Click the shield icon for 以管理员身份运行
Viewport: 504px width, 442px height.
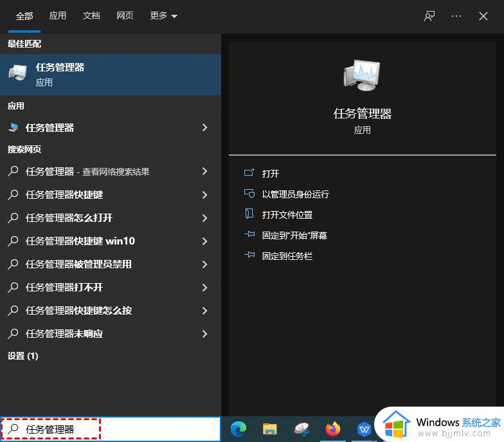[x=249, y=193]
